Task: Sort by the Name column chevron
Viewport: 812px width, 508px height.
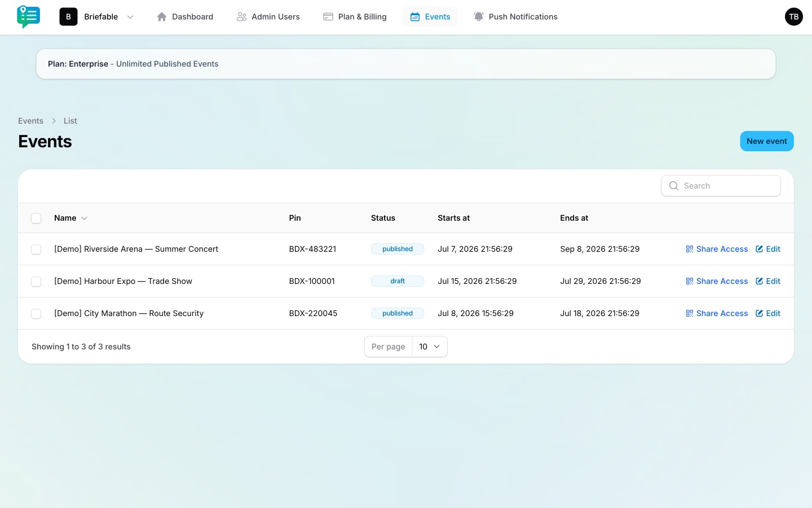Action: pyautogui.click(x=84, y=218)
